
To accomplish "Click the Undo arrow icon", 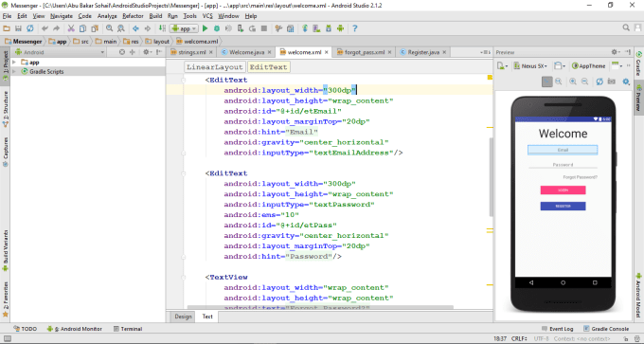I will (45, 28).
